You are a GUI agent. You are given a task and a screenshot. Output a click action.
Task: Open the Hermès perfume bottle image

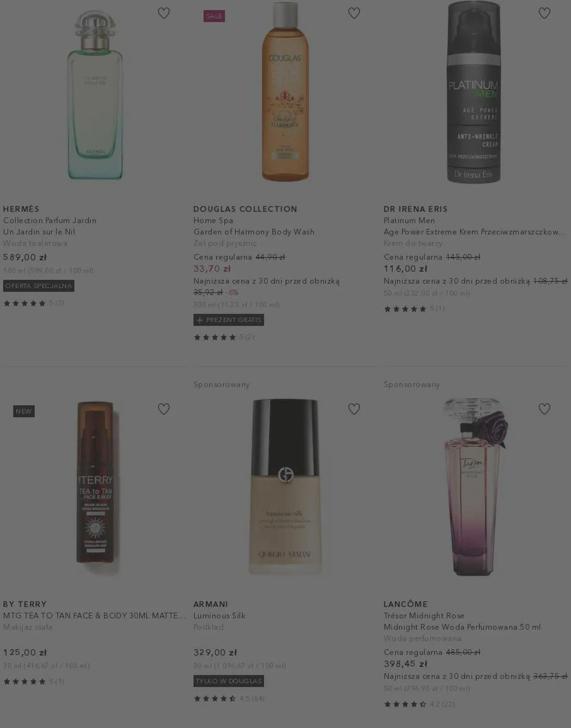pos(95,95)
